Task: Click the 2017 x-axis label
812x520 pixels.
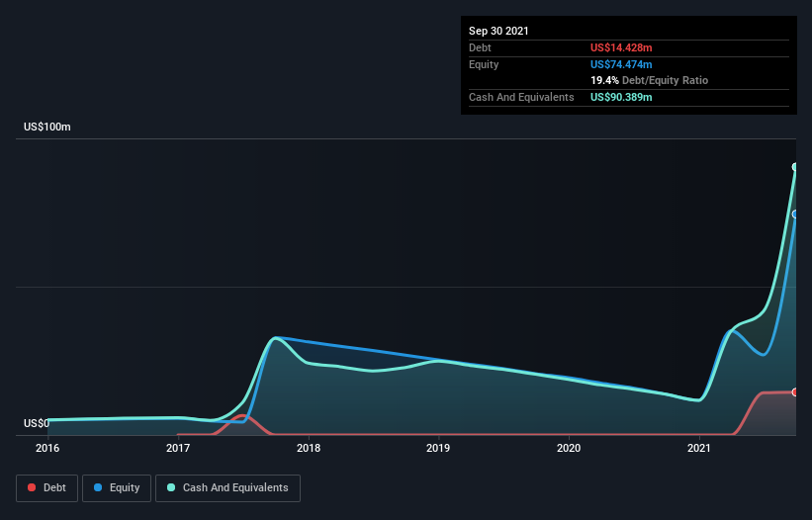Action: point(178,448)
